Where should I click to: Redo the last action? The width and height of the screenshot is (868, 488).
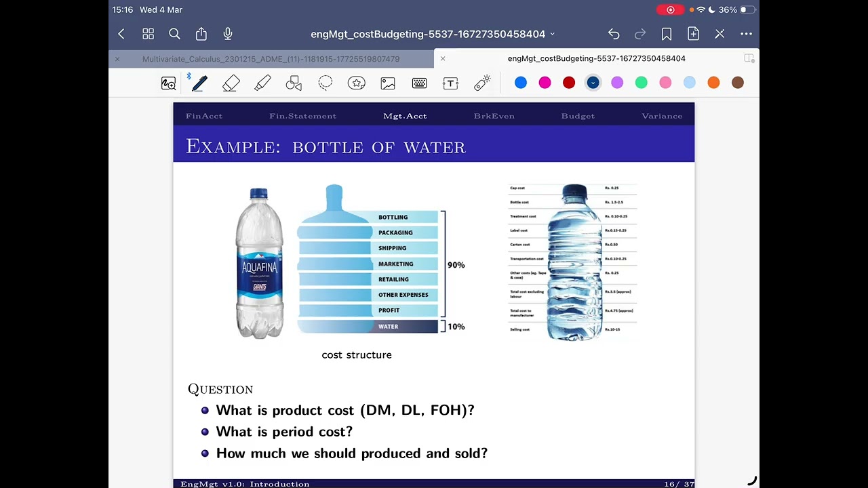click(x=640, y=34)
